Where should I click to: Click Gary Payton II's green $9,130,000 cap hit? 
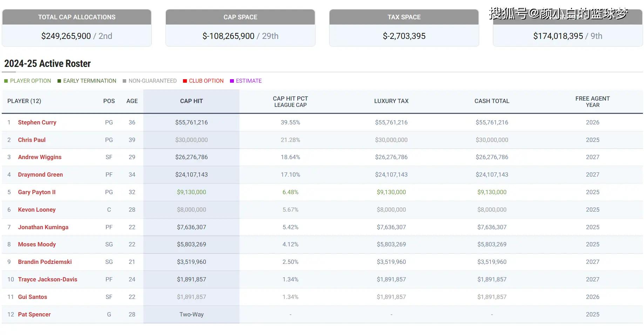click(x=191, y=192)
